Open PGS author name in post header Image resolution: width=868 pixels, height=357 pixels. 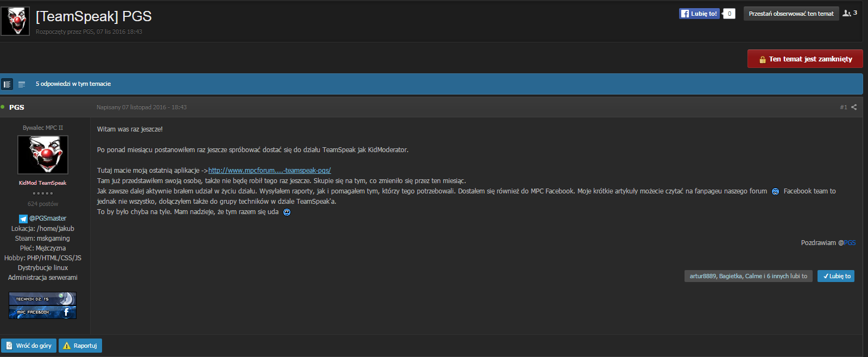click(x=17, y=107)
